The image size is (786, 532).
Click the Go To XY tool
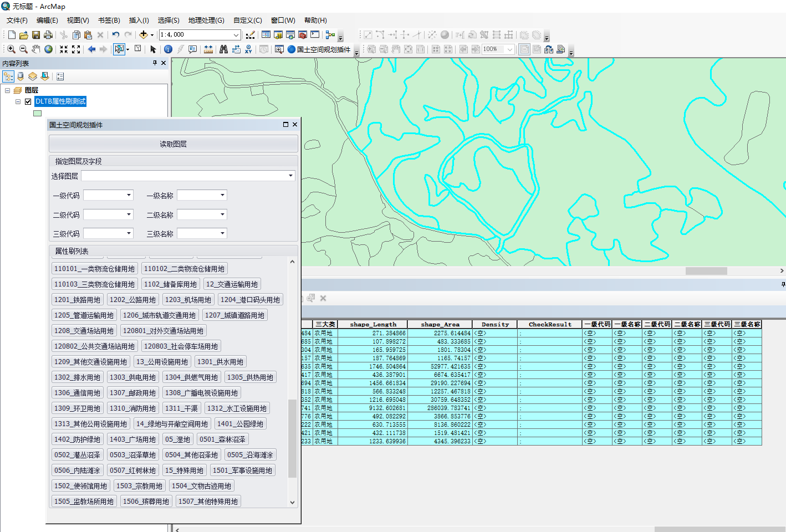point(248,49)
